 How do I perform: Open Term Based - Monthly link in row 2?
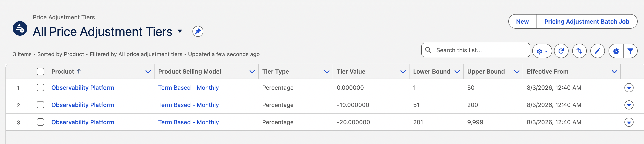click(x=188, y=105)
